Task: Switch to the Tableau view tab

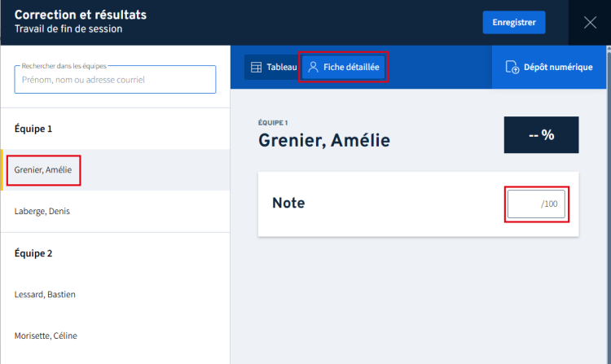Action: (271, 68)
